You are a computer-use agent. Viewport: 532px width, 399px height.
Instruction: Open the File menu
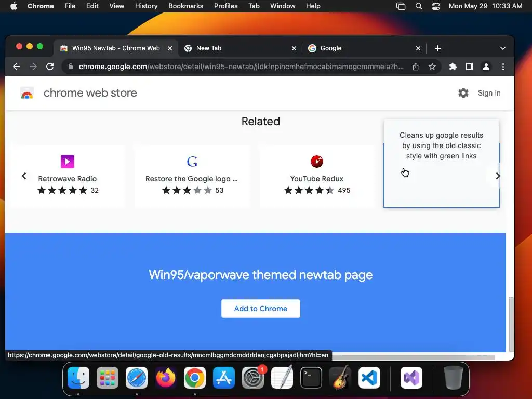70,6
